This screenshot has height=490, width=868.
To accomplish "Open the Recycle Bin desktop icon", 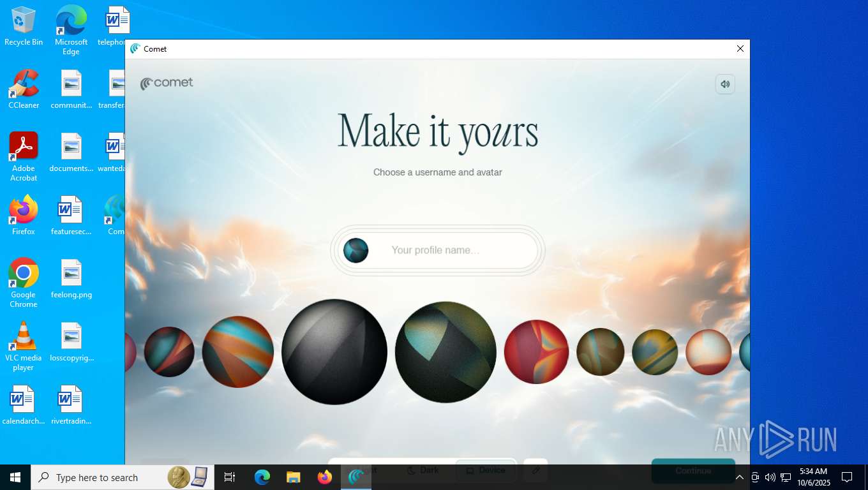I will pos(24,26).
